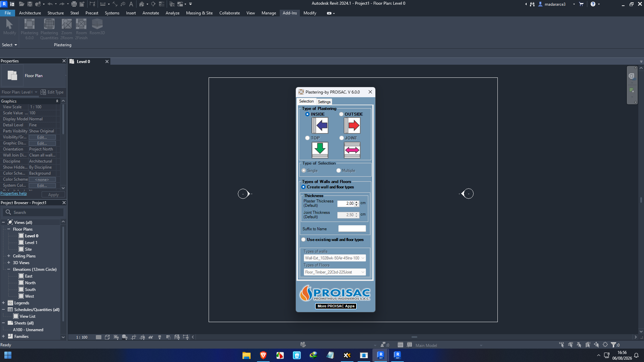The image size is (644, 362).
Task: Open the Properties help link
Action: pyautogui.click(x=13, y=193)
